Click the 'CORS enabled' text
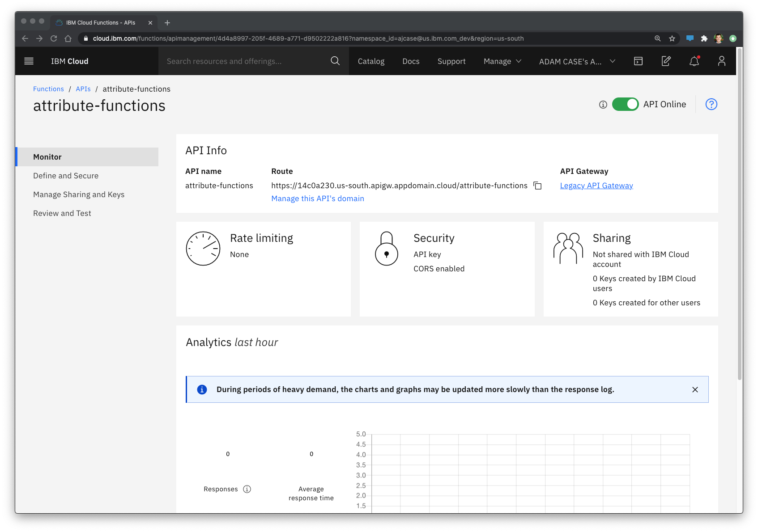 (x=439, y=269)
